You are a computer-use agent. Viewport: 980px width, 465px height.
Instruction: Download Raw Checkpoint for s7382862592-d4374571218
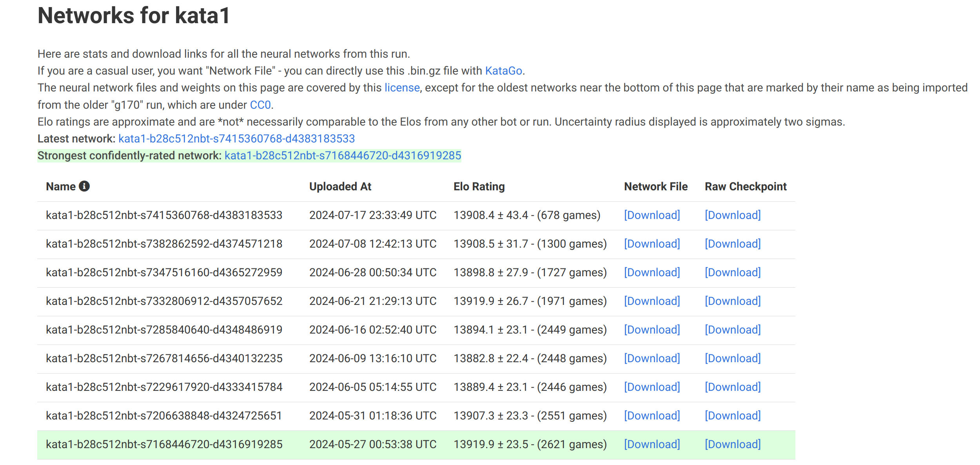pyautogui.click(x=733, y=244)
